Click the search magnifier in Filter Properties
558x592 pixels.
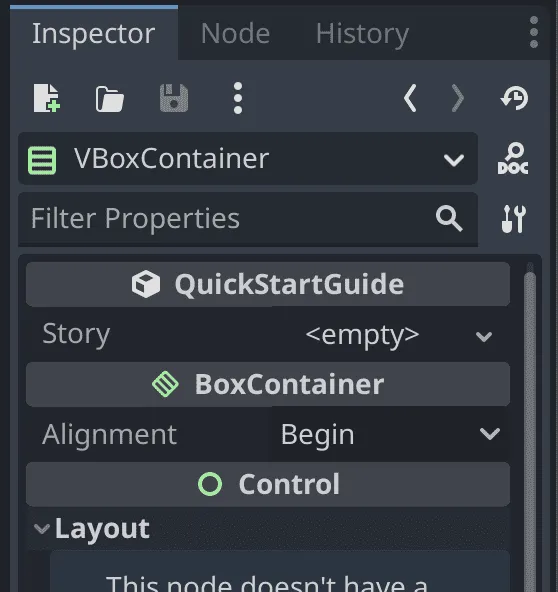(449, 218)
